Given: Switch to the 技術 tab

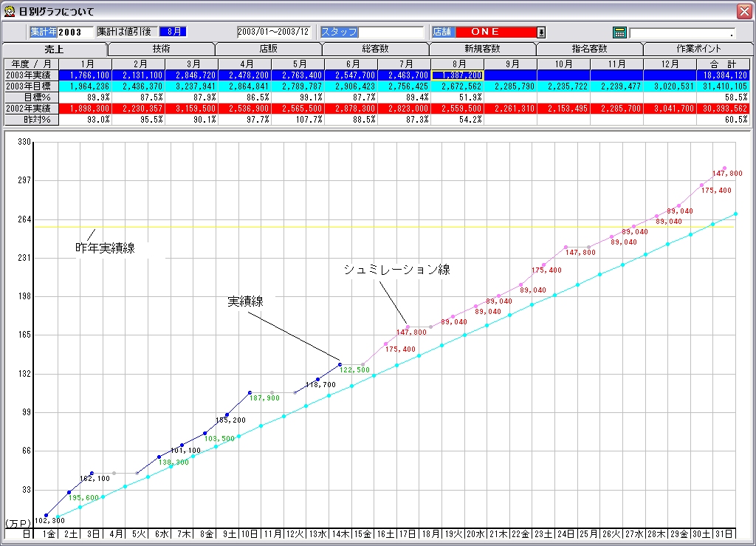Looking at the screenshot, I should click(x=162, y=49).
